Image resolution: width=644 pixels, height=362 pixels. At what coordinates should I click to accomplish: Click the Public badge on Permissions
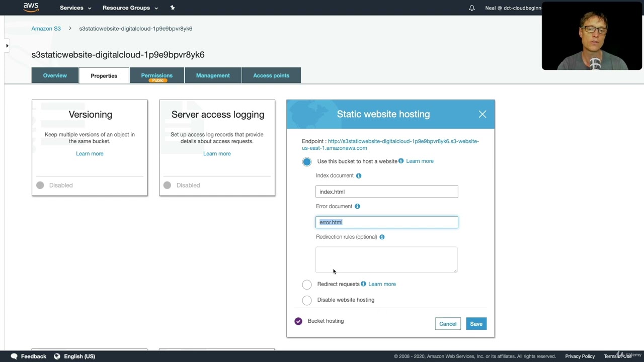(158, 80)
